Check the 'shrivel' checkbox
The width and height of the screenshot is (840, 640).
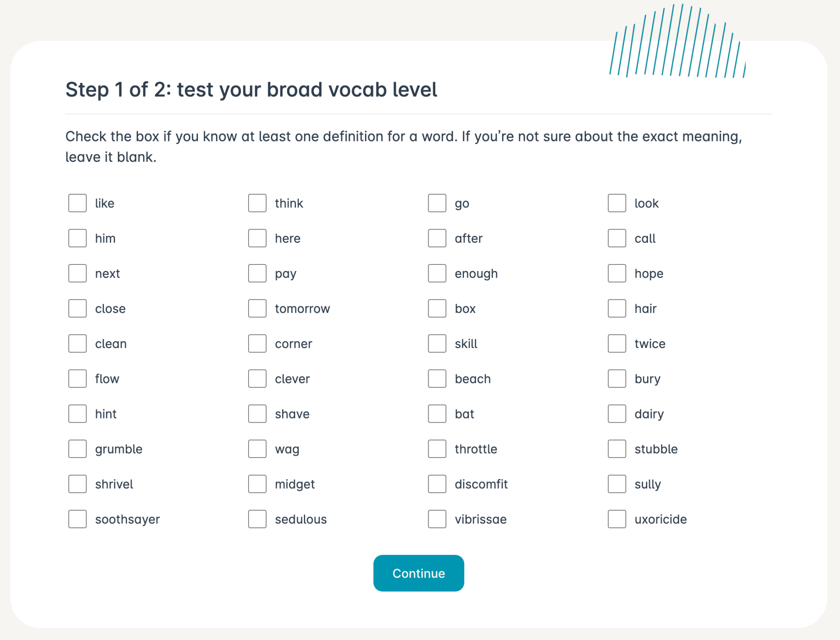pos(78,484)
